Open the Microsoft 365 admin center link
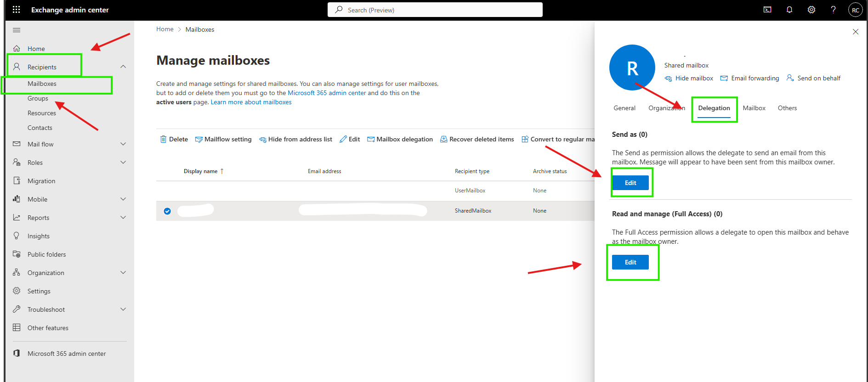 [x=327, y=93]
